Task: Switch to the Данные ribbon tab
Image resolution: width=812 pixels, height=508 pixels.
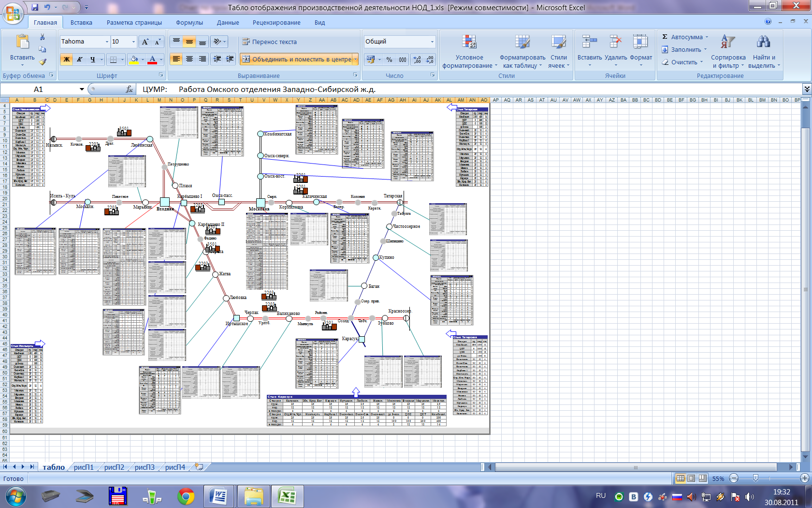Action: (x=228, y=22)
